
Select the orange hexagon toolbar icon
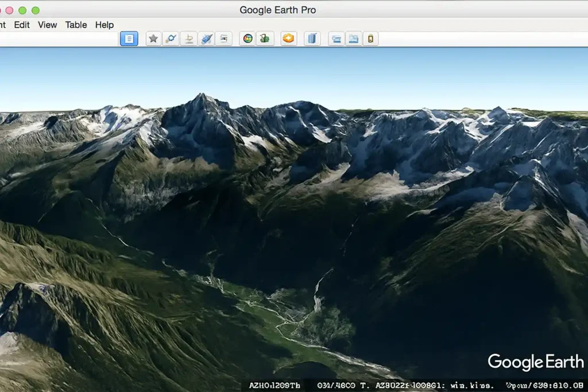(x=288, y=39)
